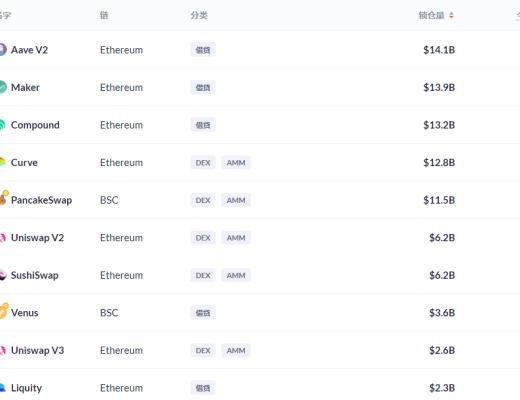Select Ethereum chain in Uniswap V3 row
520x400 pixels.
point(121,350)
